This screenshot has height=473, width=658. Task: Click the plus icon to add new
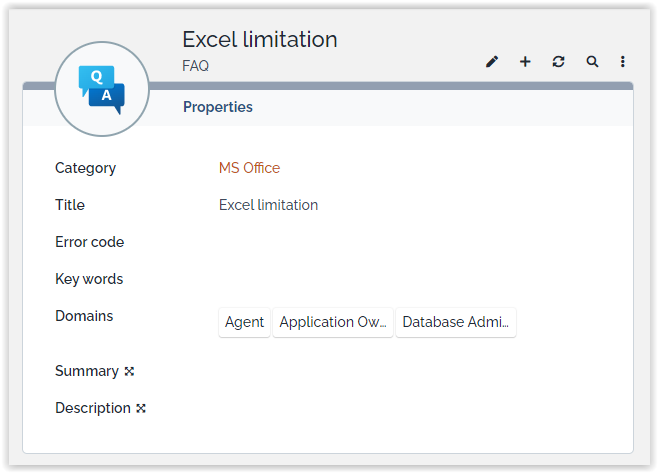point(525,62)
